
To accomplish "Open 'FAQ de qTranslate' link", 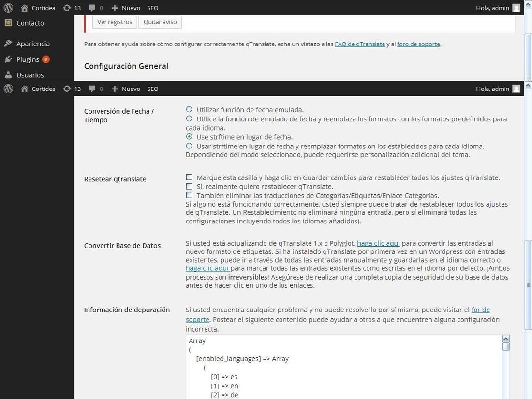I will click(360, 44).
